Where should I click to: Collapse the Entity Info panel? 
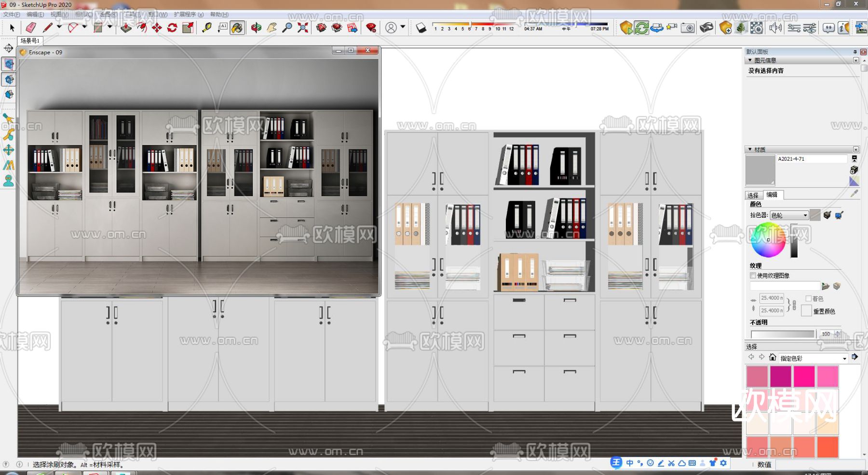click(750, 60)
